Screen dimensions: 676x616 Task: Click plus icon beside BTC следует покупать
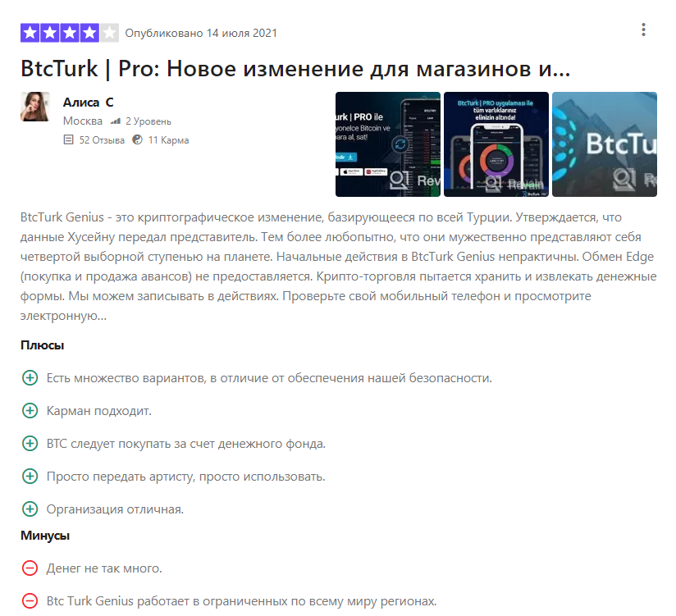pyautogui.click(x=30, y=444)
